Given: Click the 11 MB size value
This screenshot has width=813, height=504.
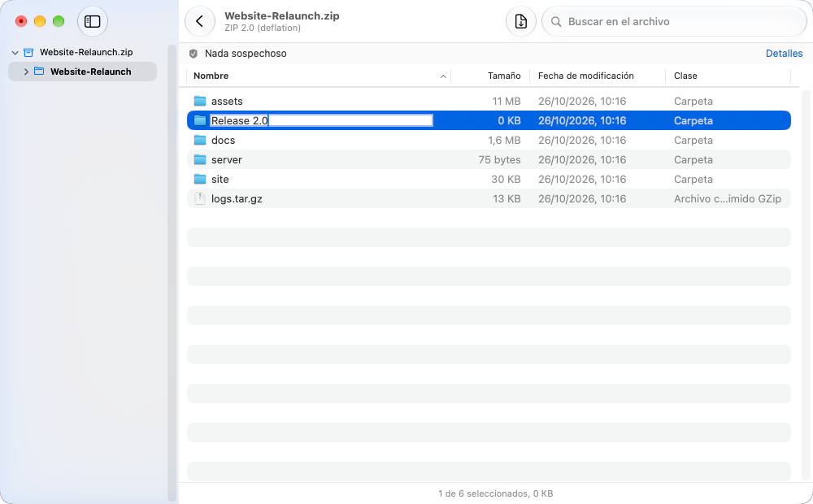Looking at the screenshot, I should coord(506,101).
